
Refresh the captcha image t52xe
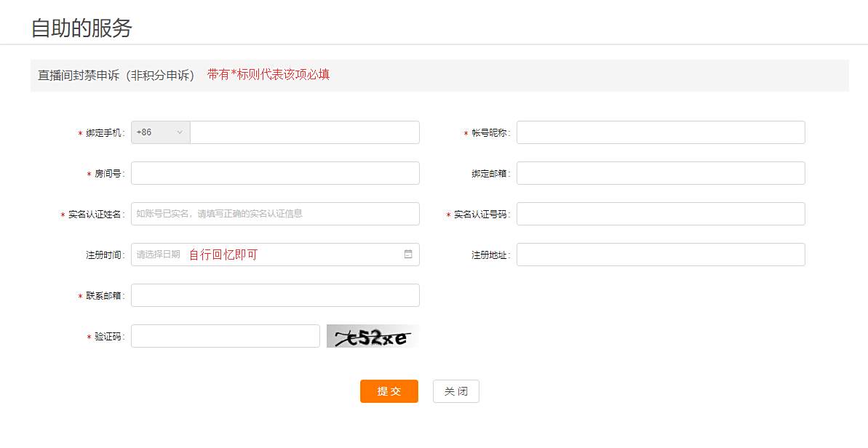373,336
